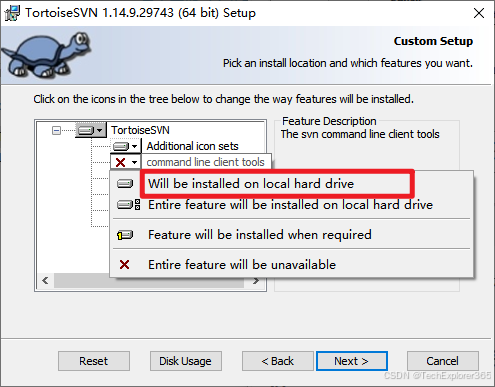This screenshot has width=495, height=387.
Task: Cancel the setup
Action: pos(443,361)
